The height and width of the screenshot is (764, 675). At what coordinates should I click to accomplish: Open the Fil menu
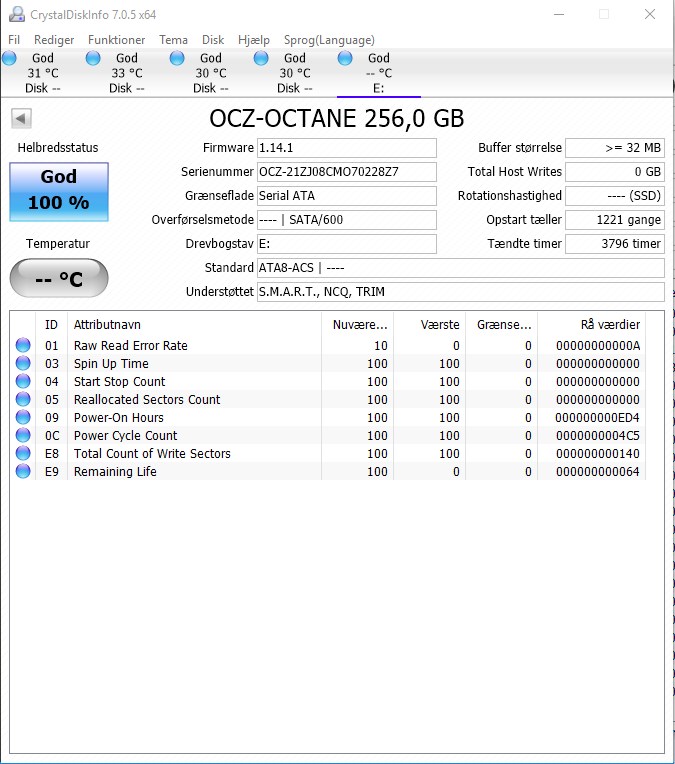coord(14,40)
